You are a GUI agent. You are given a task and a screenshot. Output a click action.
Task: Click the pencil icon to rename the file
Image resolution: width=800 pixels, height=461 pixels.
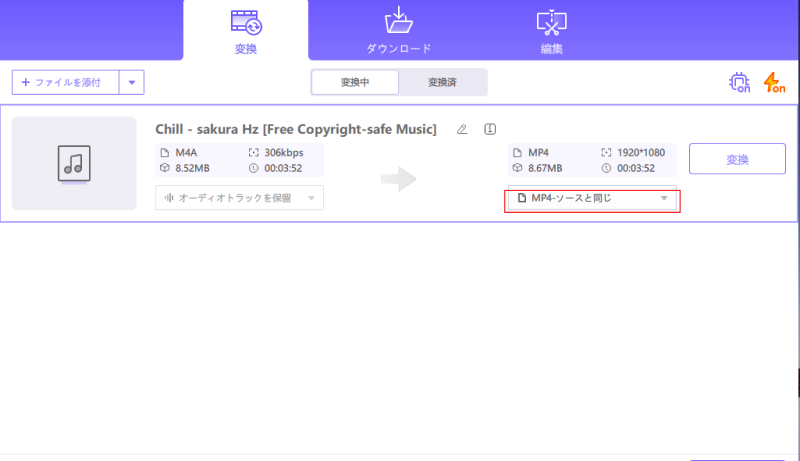[x=462, y=129]
